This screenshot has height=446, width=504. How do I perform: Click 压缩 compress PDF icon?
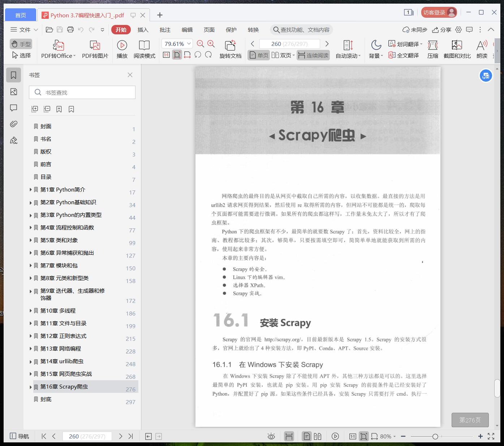click(x=433, y=50)
